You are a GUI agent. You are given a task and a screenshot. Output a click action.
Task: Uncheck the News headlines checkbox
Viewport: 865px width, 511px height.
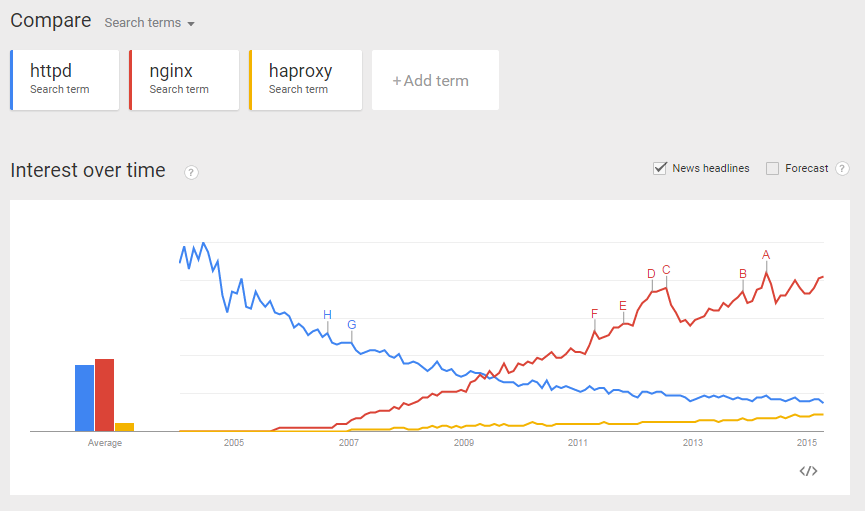pyautogui.click(x=660, y=168)
